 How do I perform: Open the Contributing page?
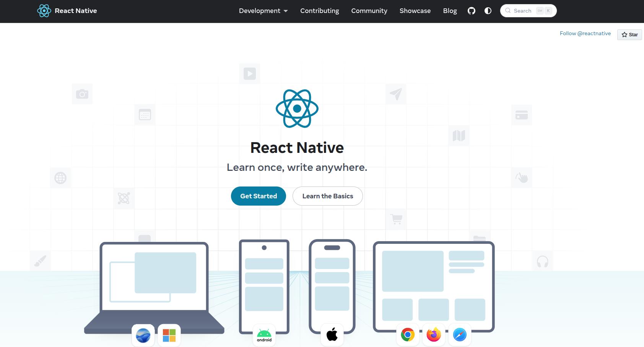click(x=320, y=11)
